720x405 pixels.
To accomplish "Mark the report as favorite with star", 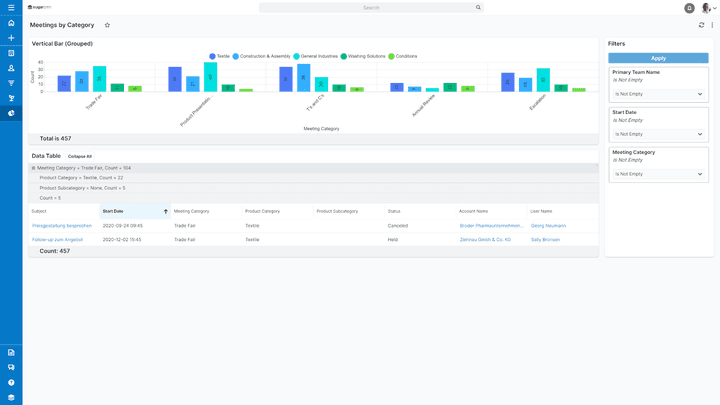I will click(x=107, y=25).
